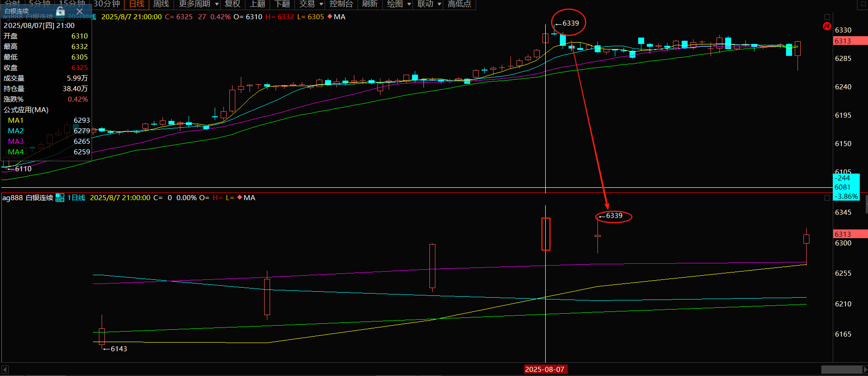This screenshot has height=376, width=868.
Task: Click the 2025-08-07 date marker
Action: [545, 369]
